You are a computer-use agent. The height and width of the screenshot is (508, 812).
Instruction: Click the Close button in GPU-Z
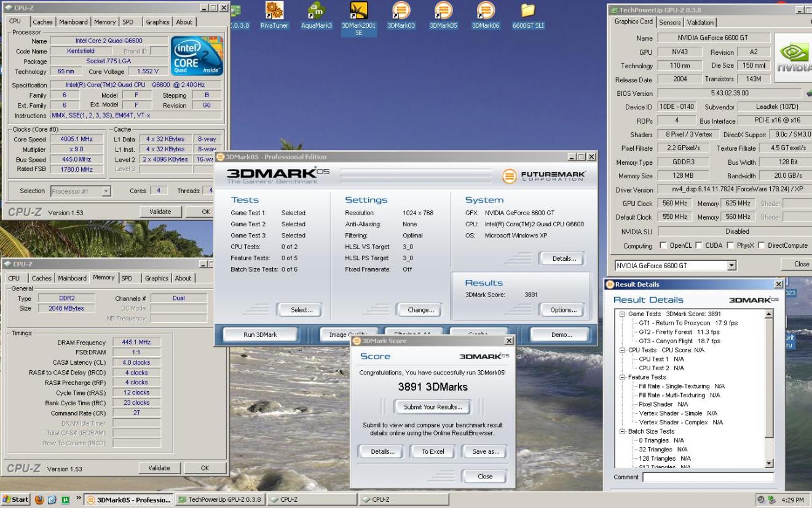click(x=802, y=264)
